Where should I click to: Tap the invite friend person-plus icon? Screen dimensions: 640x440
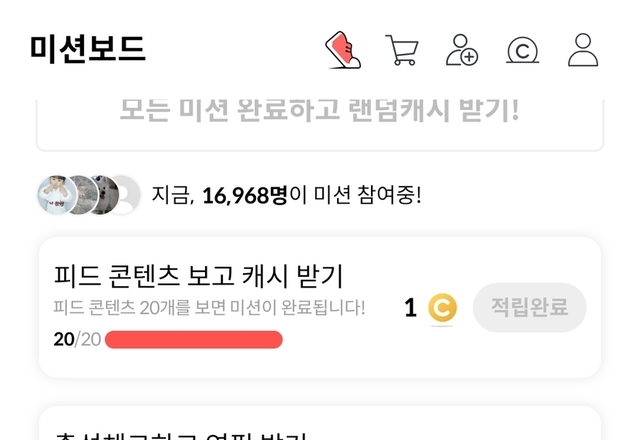tap(462, 50)
